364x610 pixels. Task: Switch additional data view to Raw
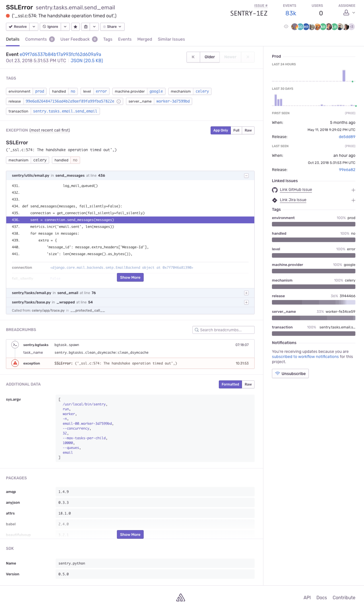pyautogui.click(x=248, y=384)
